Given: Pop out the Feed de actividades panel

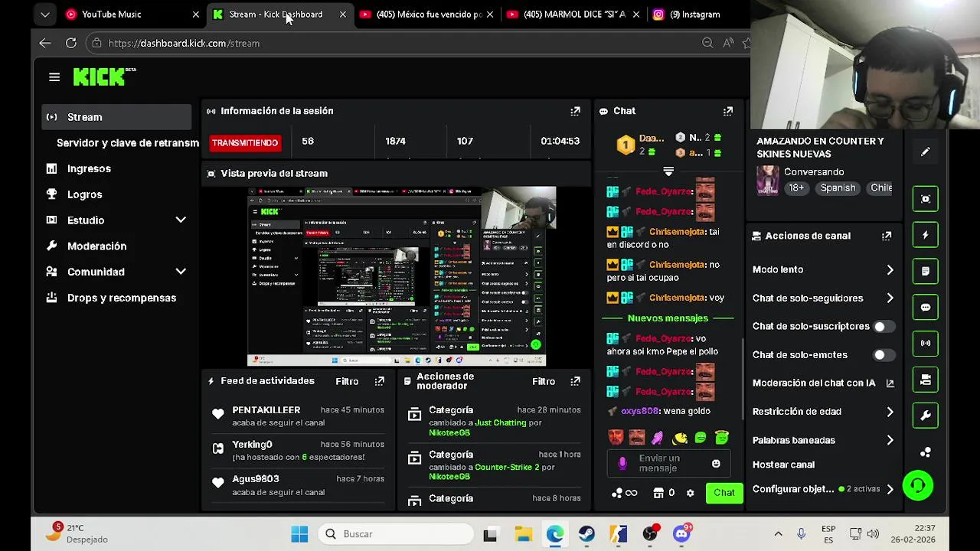Looking at the screenshot, I should pos(380,381).
